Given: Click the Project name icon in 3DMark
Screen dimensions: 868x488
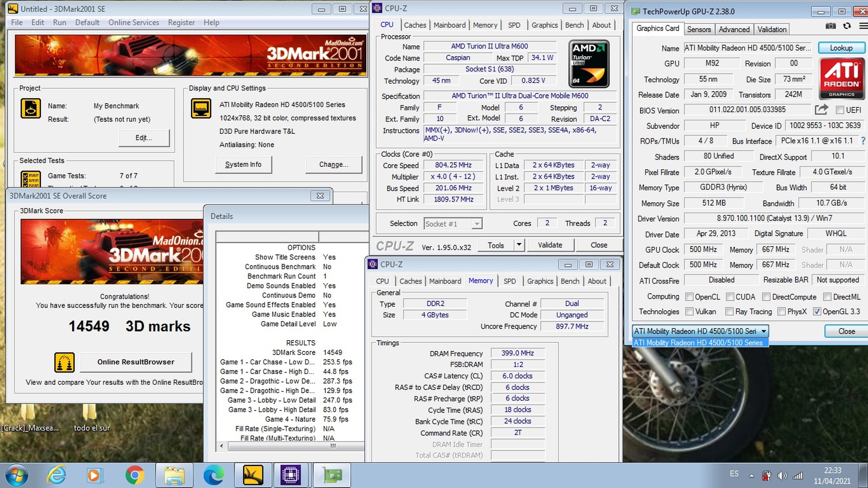Looking at the screenshot, I should point(31,109).
